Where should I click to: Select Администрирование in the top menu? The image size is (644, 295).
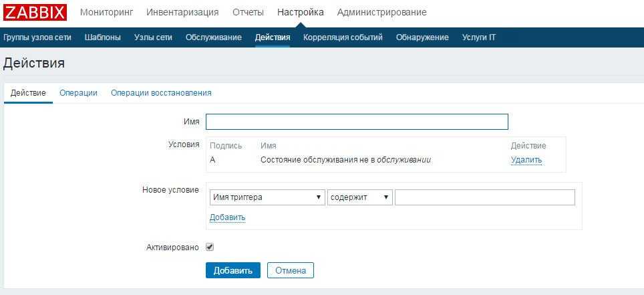click(x=381, y=12)
